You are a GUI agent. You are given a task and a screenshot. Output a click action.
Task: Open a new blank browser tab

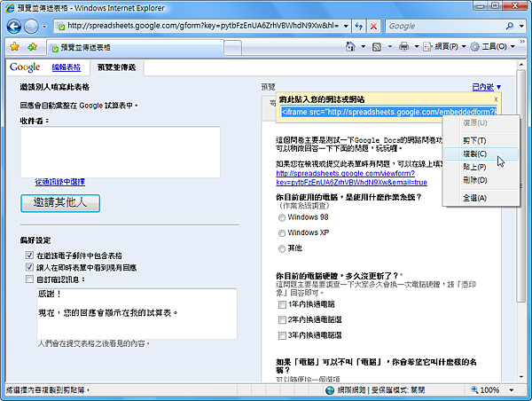click(x=232, y=48)
